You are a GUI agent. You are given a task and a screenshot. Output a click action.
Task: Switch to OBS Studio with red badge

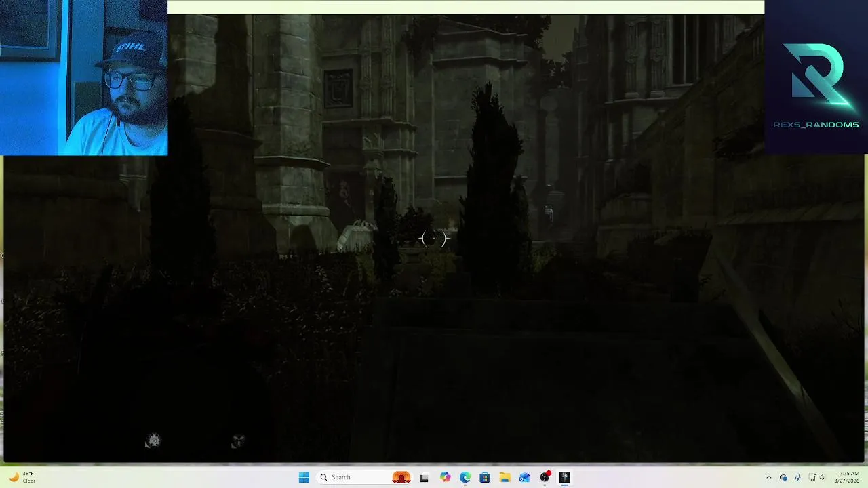click(x=545, y=477)
